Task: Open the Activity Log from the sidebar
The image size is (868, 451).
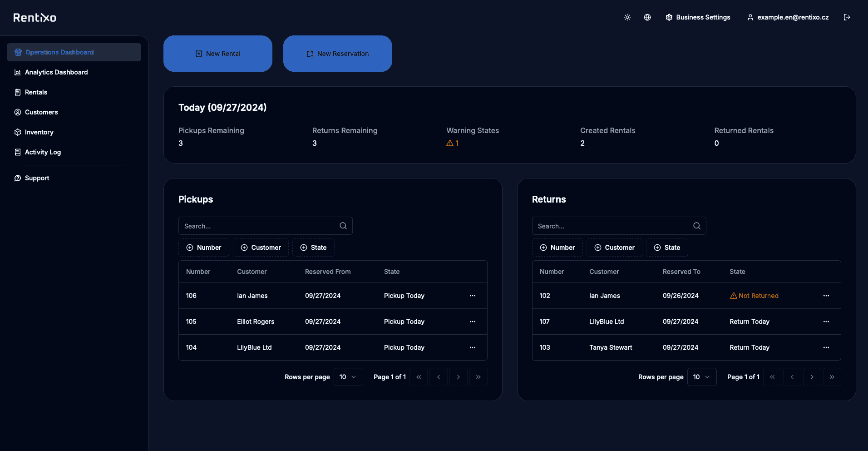Action: pyautogui.click(x=42, y=152)
